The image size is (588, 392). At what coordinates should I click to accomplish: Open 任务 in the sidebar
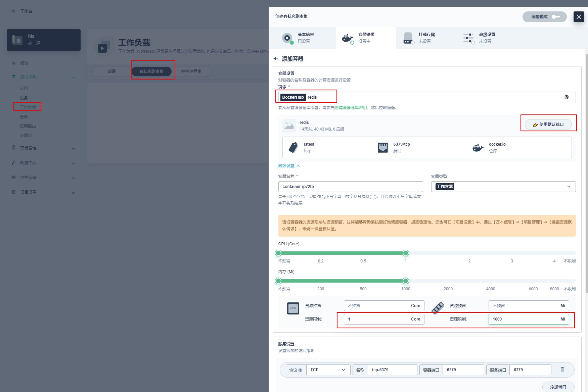point(24,117)
